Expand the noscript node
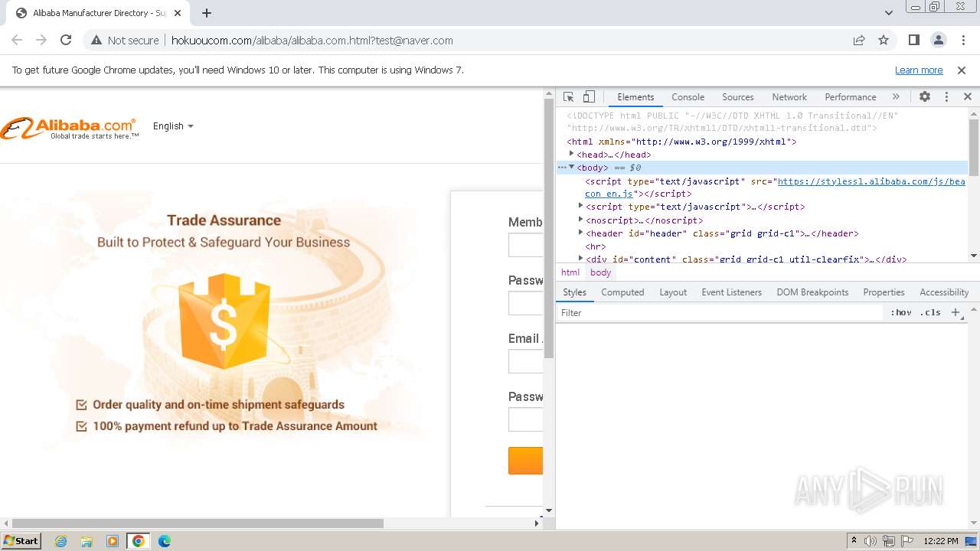The image size is (980, 551). [x=580, y=220]
